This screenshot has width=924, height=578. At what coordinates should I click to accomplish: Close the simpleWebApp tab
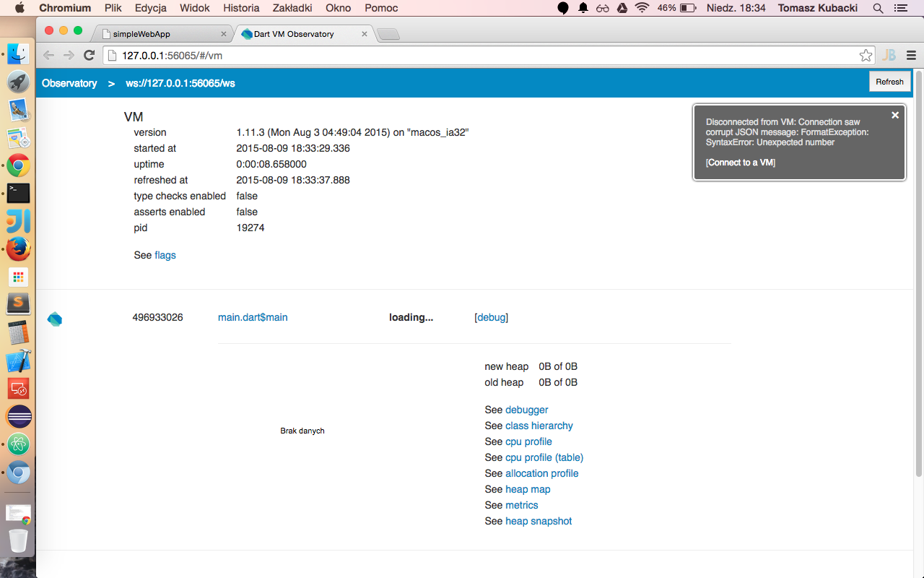click(223, 34)
